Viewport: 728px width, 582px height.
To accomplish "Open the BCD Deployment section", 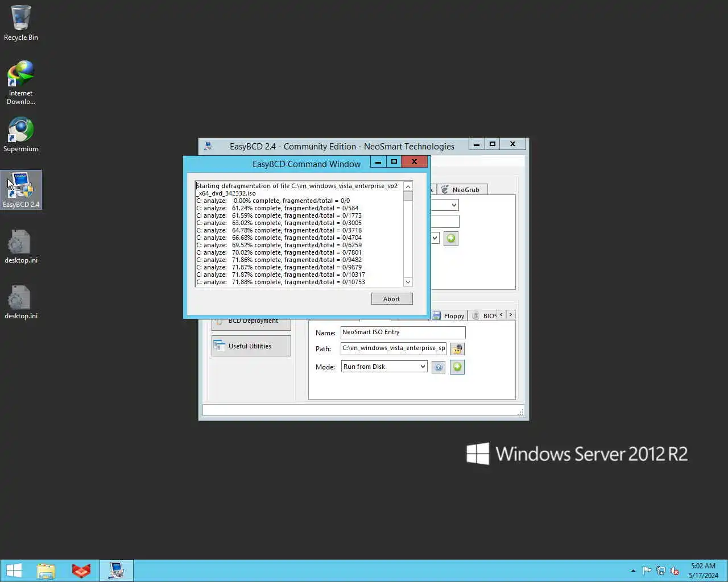I will point(251,324).
